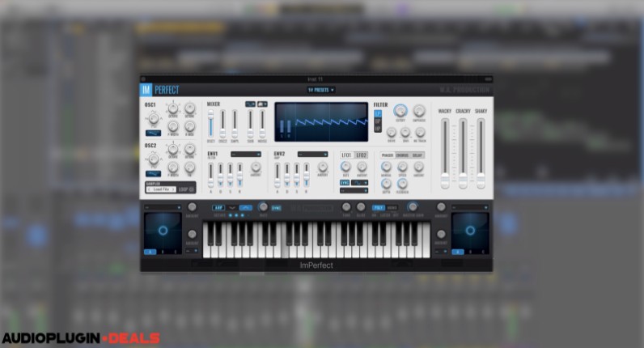Click the IM Perfect logo
The width and height of the screenshot is (644, 348).
pyautogui.click(x=159, y=90)
